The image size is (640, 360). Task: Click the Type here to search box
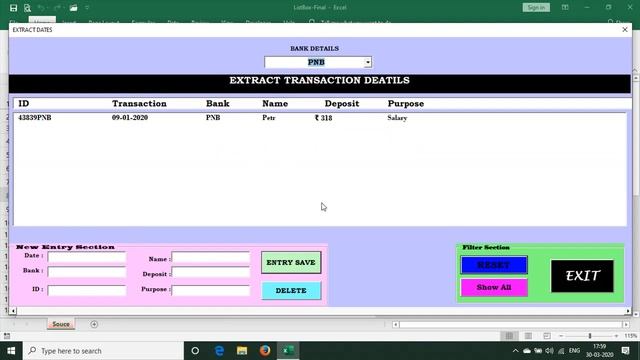pyautogui.click(x=103, y=351)
